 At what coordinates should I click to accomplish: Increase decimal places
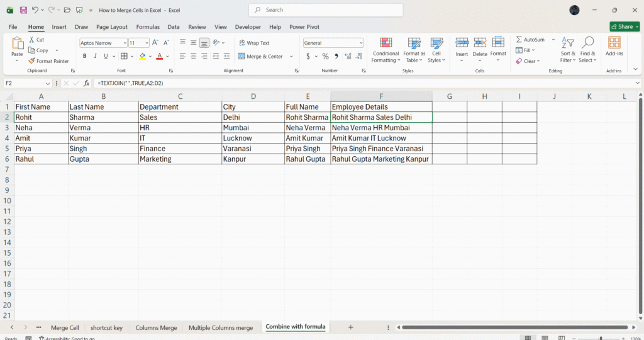point(348,56)
